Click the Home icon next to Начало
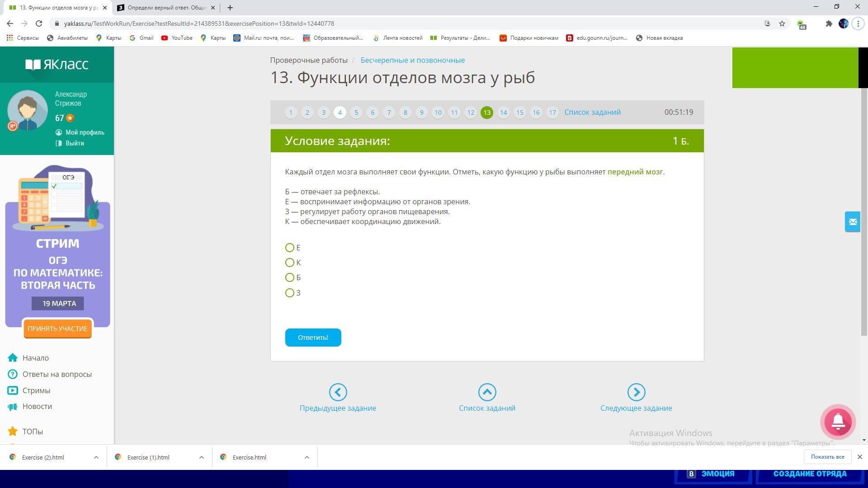 [x=13, y=358]
